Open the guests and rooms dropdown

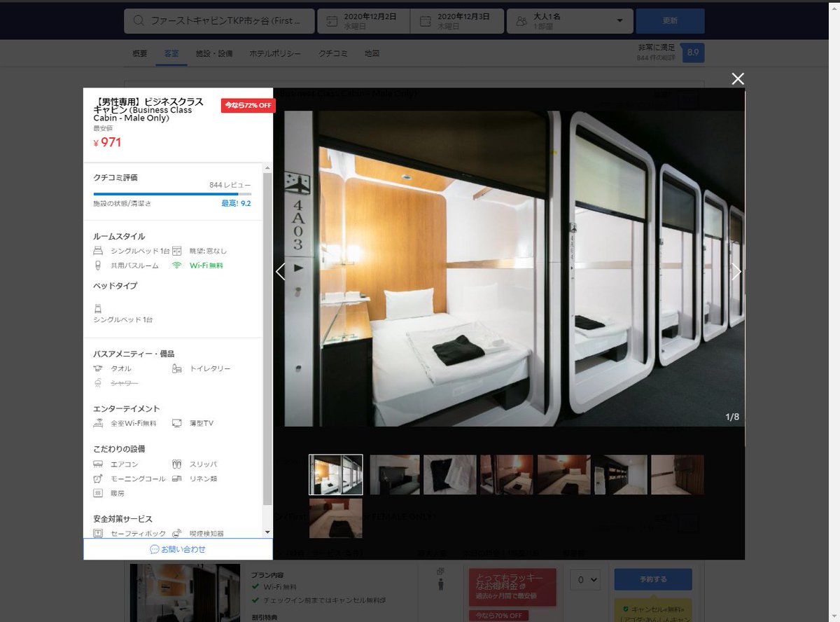click(x=570, y=21)
